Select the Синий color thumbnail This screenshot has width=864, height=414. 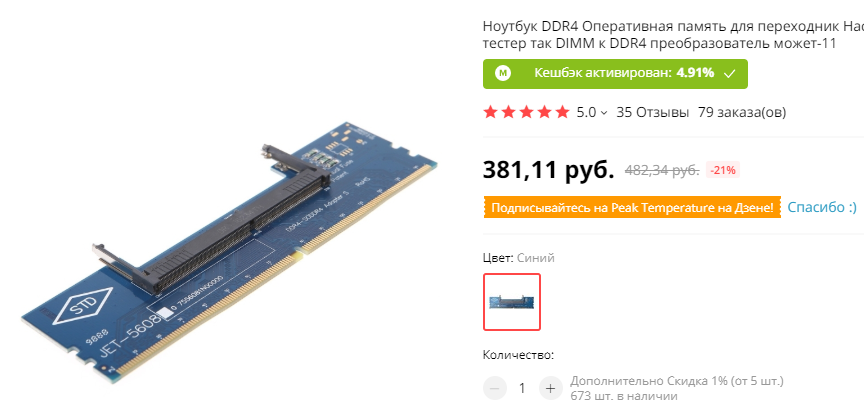coord(512,302)
